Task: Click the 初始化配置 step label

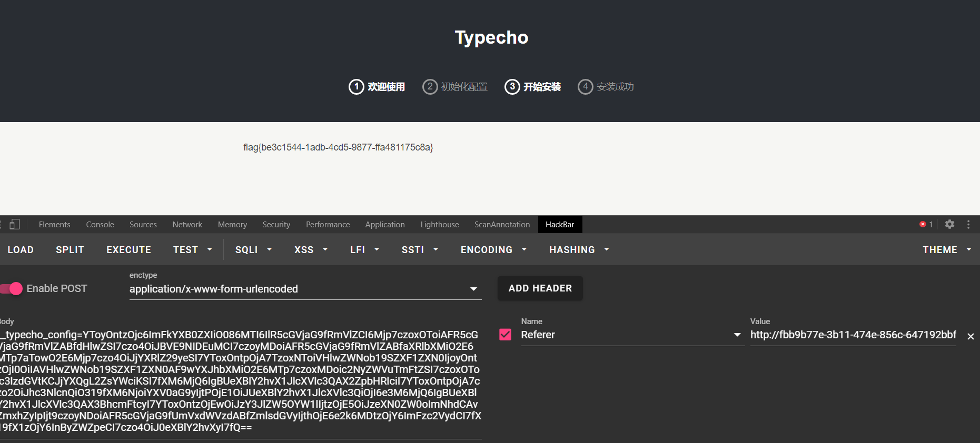Action: click(x=464, y=87)
